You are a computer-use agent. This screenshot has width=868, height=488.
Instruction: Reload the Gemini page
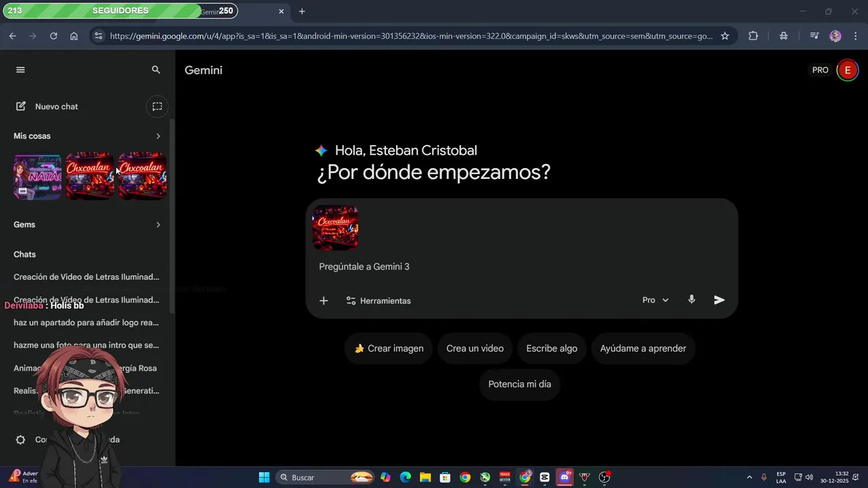point(54,36)
